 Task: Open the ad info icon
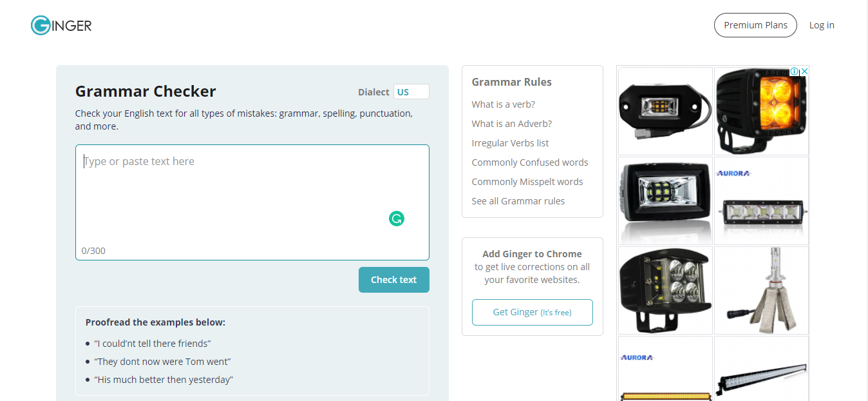pos(795,72)
